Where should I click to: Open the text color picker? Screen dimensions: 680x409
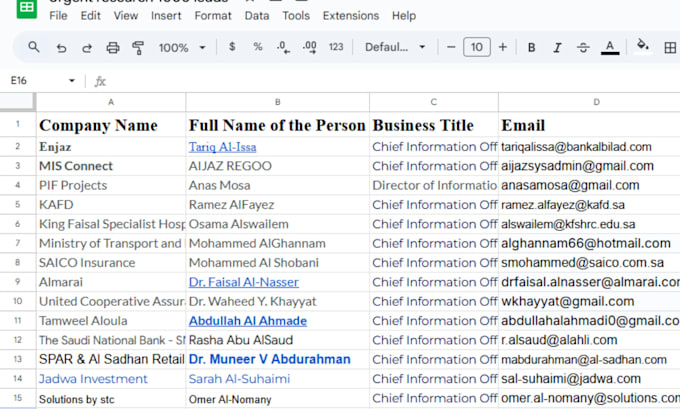(610, 47)
